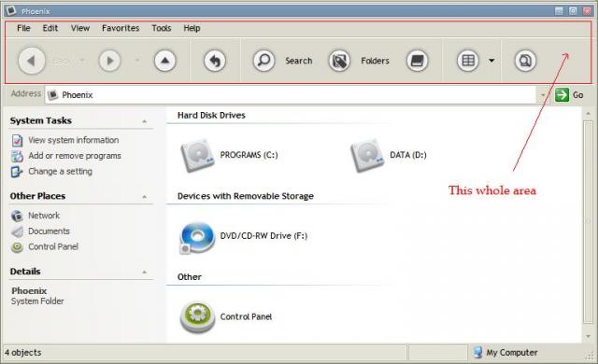Open the View menu
The height and width of the screenshot is (364, 598).
coord(80,28)
